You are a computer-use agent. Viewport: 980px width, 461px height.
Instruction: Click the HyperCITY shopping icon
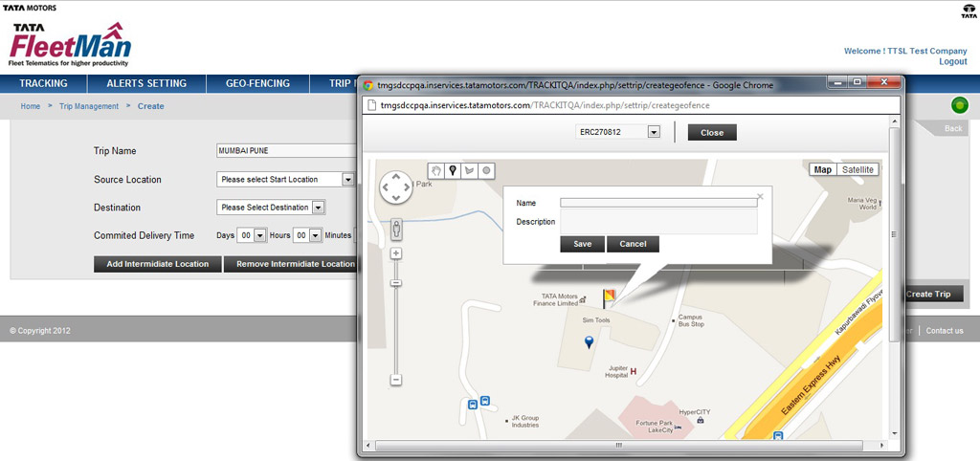pyautogui.click(x=701, y=421)
